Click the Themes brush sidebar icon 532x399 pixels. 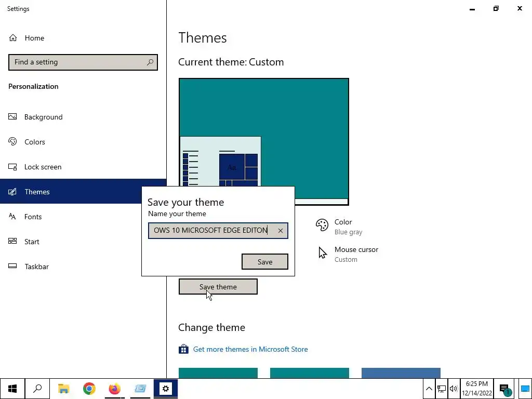coord(12,192)
